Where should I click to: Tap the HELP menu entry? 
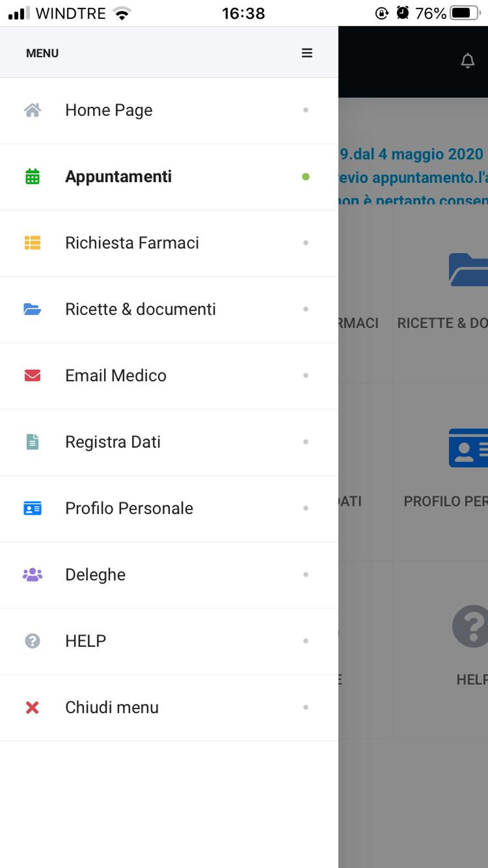(x=86, y=641)
